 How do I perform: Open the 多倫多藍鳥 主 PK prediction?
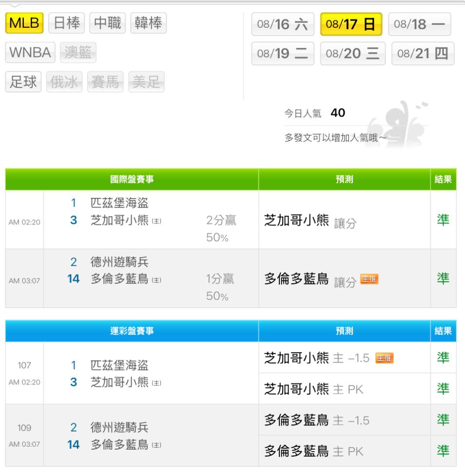click(x=313, y=452)
